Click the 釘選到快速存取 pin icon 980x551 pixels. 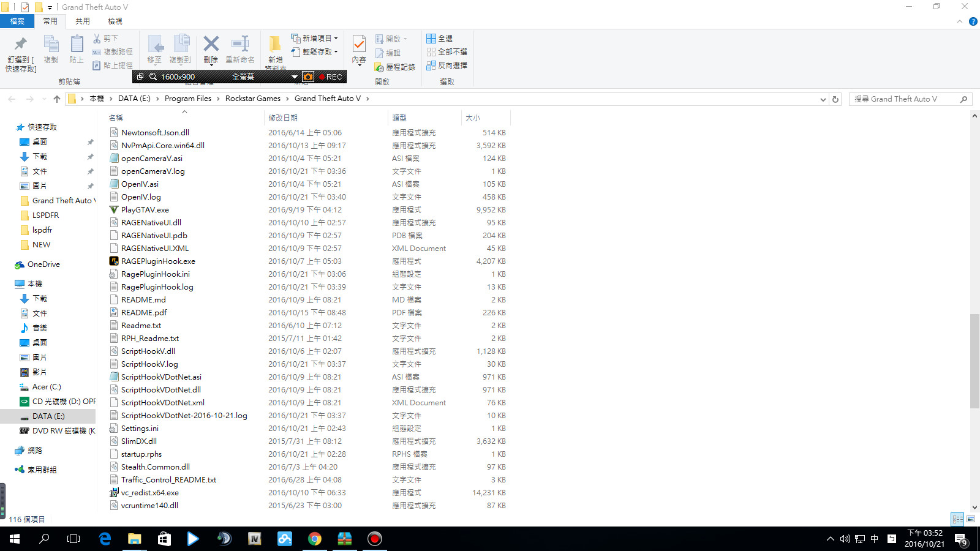21,43
